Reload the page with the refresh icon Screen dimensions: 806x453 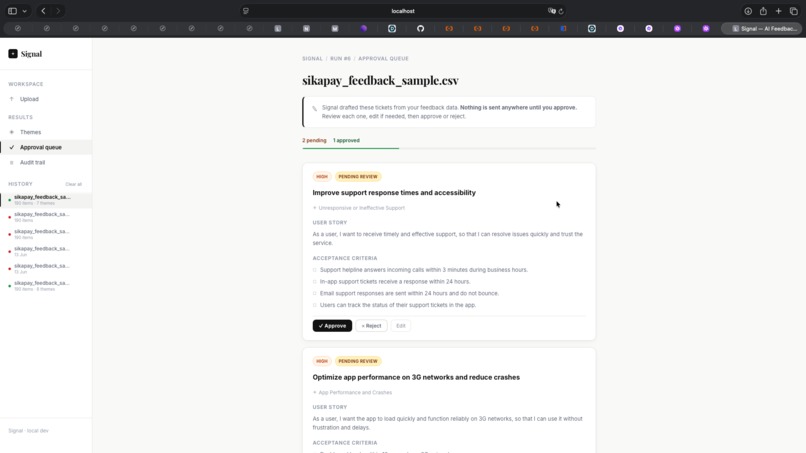click(561, 11)
